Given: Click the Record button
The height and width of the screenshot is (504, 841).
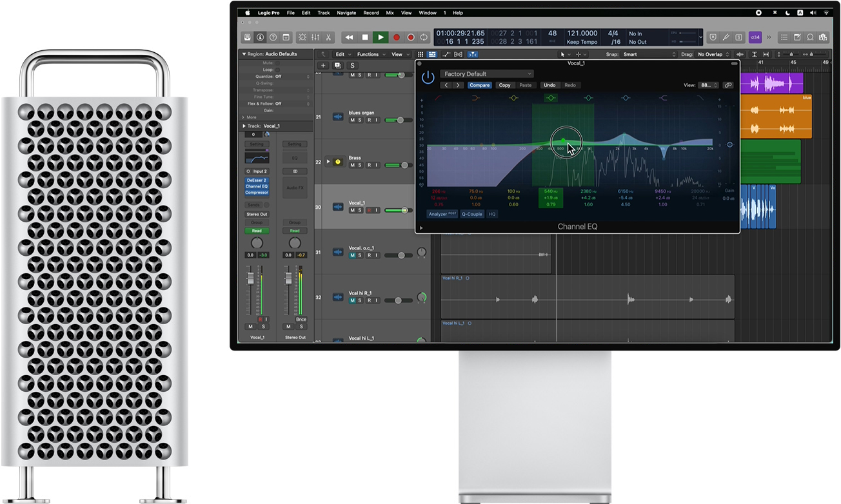Looking at the screenshot, I should point(396,37).
